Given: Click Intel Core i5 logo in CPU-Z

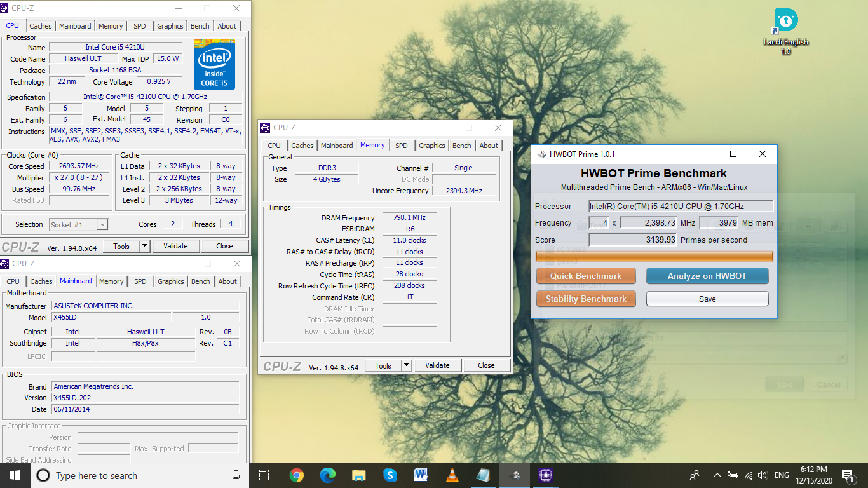Looking at the screenshot, I should [214, 64].
